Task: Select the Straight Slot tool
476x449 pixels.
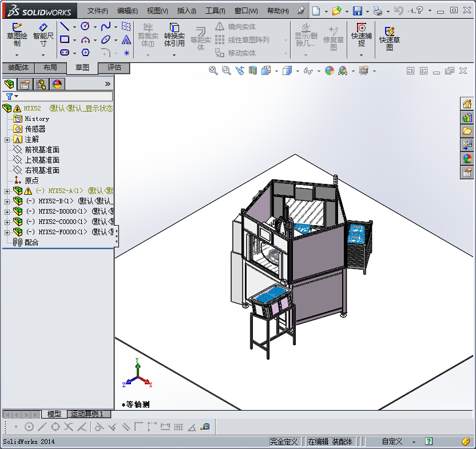Action: [x=64, y=53]
